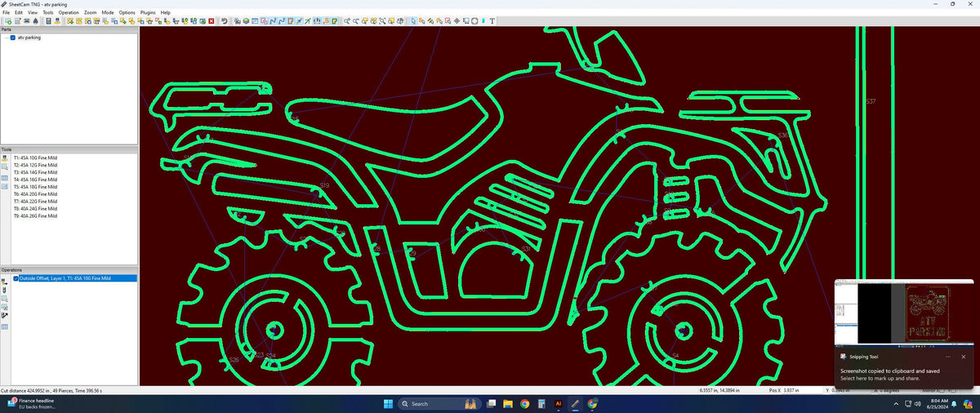Screen dimensions: 980x413
Task: Open Calculator app from the taskbar
Action: (541, 403)
